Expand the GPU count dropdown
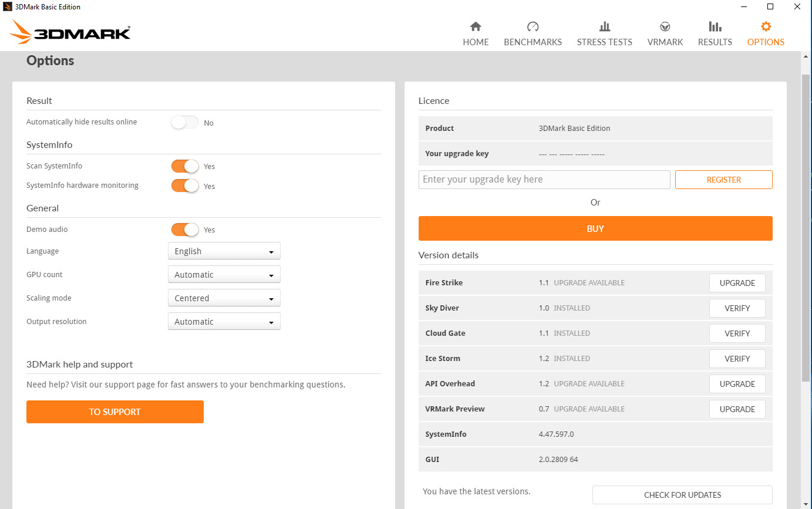The image size is (812, 509). [x=224, y=274]
